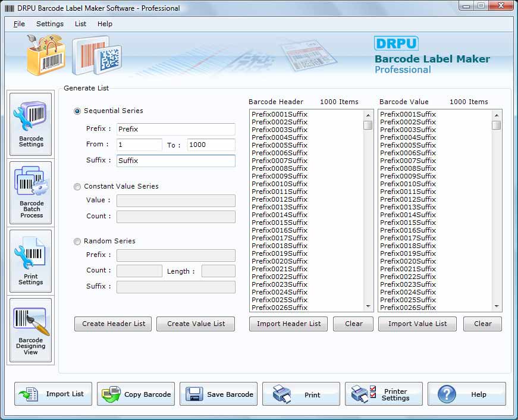
Task: Open Barcode Batch Process panel
Action: pyautogui.click(x=31, y=193)
